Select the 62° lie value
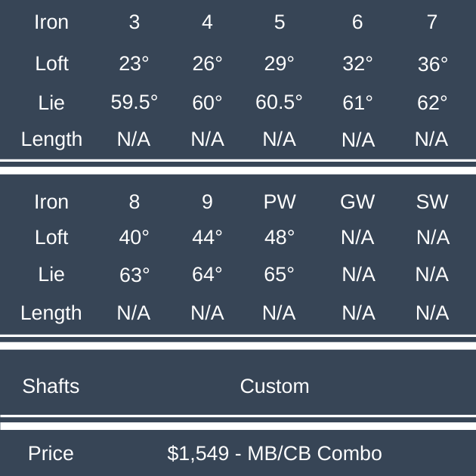This screenshot has width=476, height=476. point(432,102)
